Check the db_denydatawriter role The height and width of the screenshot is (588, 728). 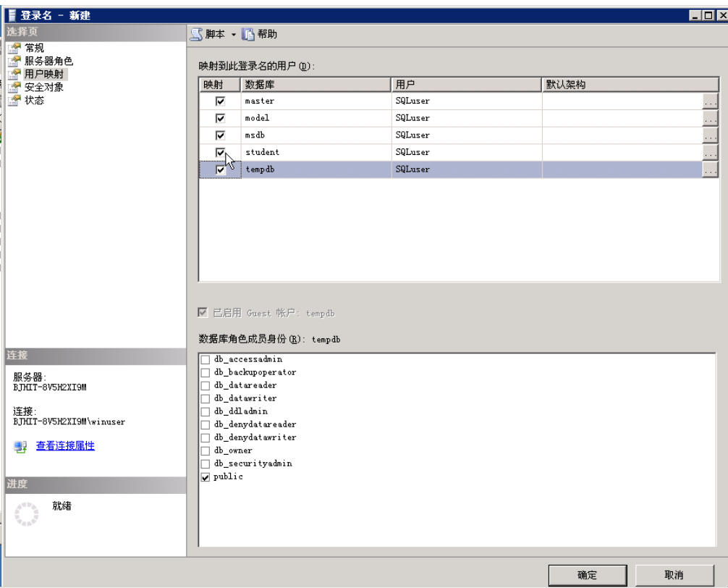tap(206, 437)
